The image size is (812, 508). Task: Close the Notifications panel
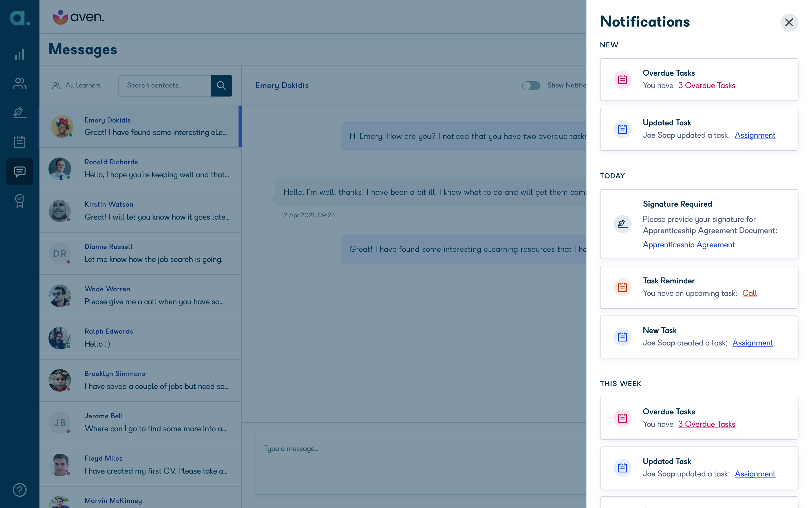[x=789, y=22]
